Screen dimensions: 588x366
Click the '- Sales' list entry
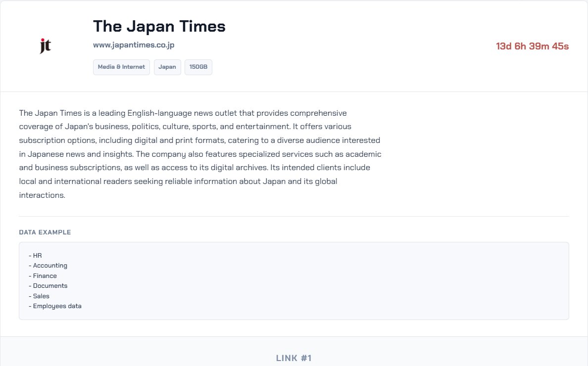39,296
